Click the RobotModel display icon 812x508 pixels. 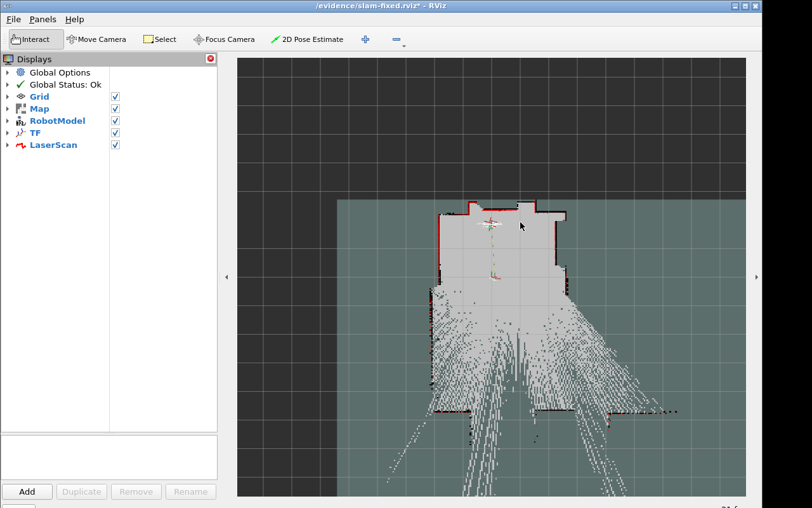coord(20,121)
